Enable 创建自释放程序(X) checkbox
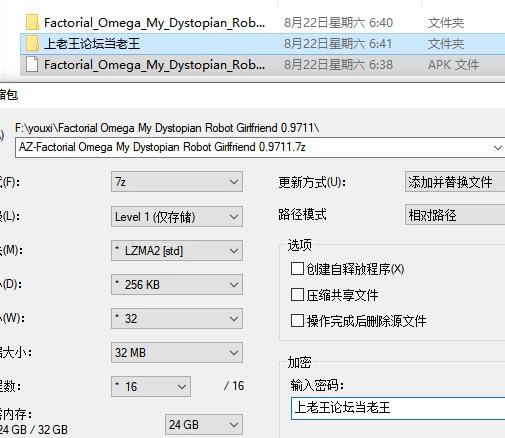This screenshot has height=438, width=505. click(297, 269)
